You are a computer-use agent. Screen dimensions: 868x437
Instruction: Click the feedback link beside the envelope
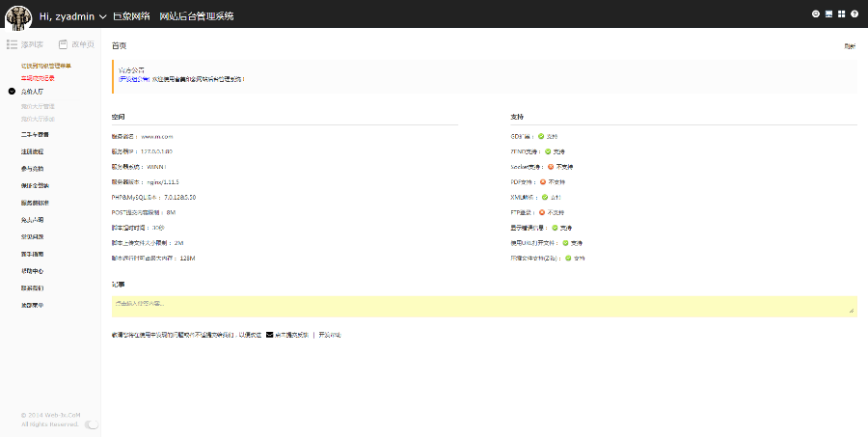[291, 335]
